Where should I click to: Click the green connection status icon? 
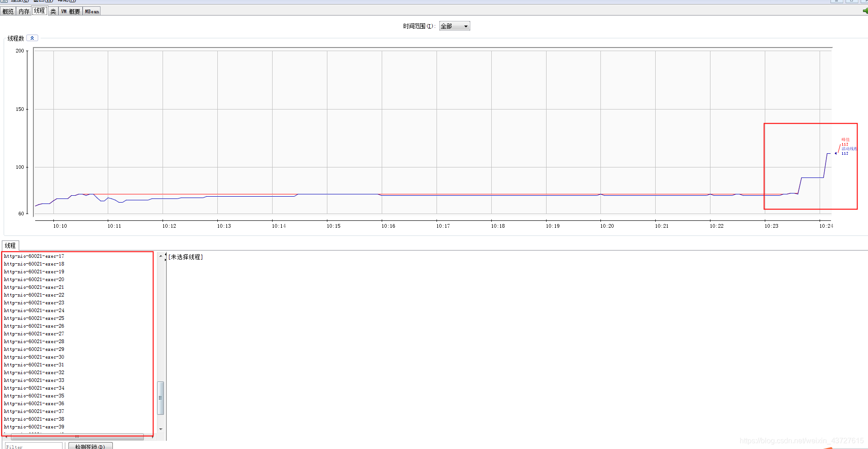tap(865, 11)
